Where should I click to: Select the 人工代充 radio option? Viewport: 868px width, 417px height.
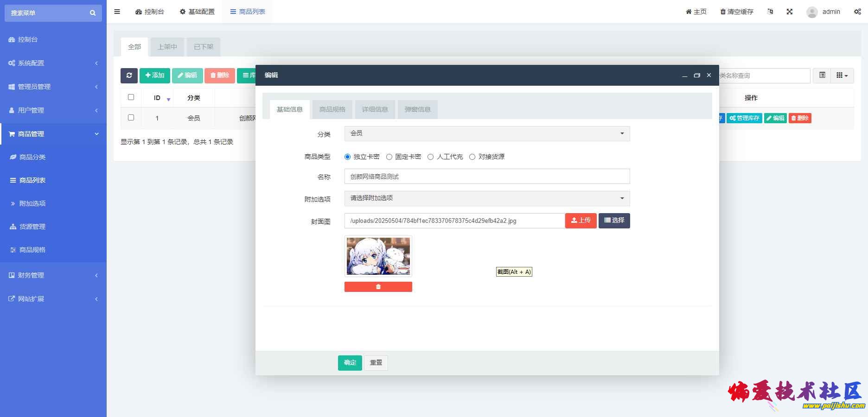coord(431,157)
